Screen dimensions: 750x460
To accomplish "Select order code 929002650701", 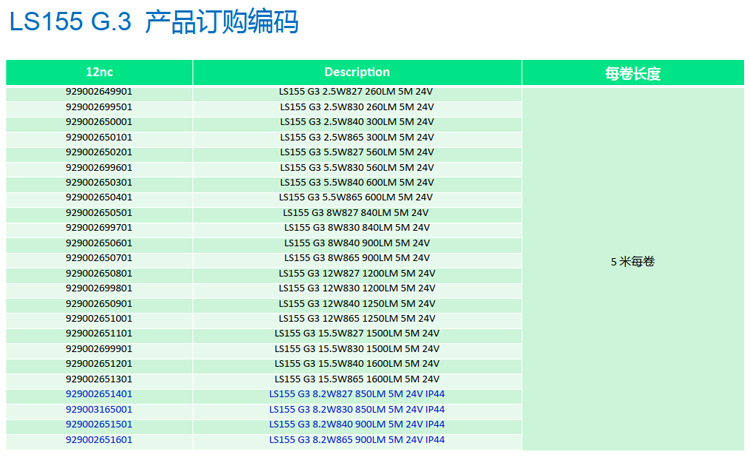I will point(99,258).
